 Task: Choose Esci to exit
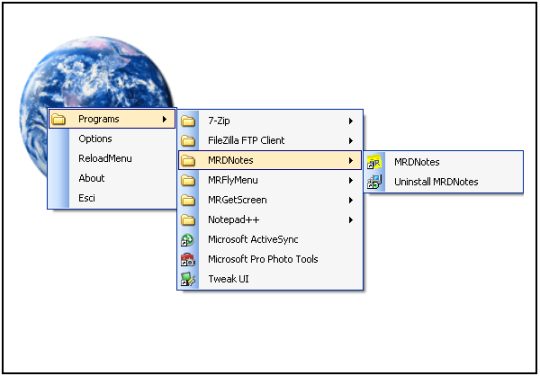coord(86,198)
